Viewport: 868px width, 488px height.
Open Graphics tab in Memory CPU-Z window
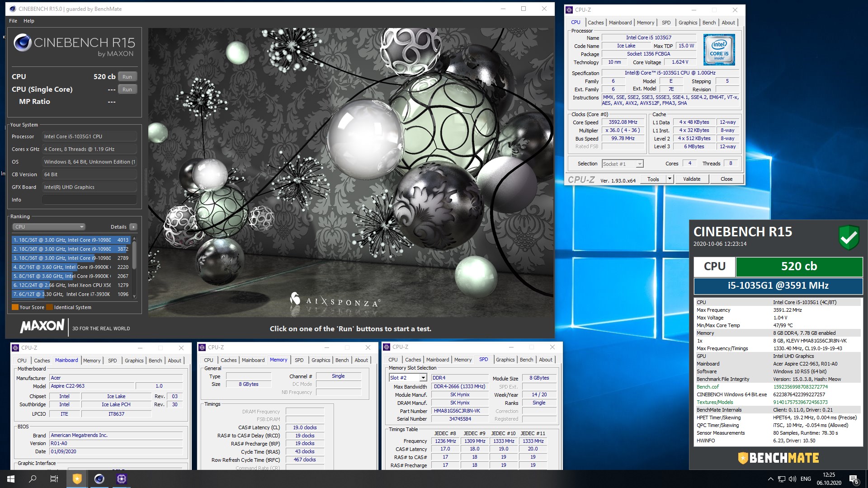coord(321,360)
